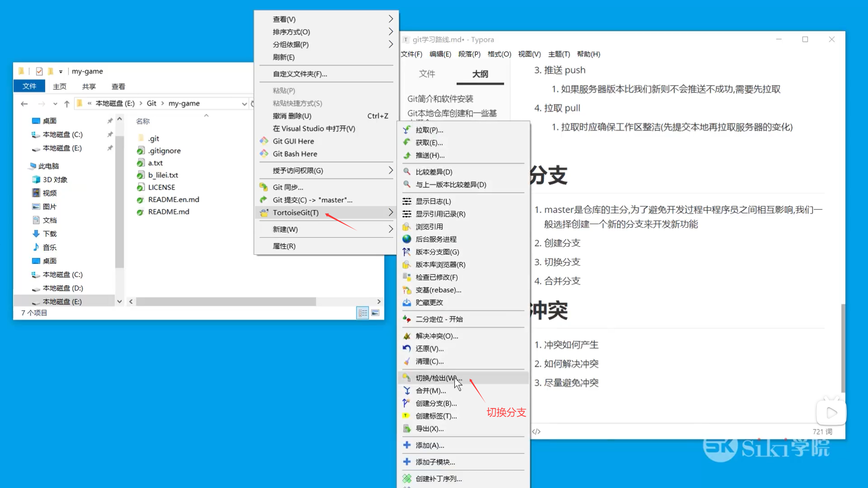Toggle source code mode in Typora
This screenshot has height=488, width=868.
coord(536,431)
